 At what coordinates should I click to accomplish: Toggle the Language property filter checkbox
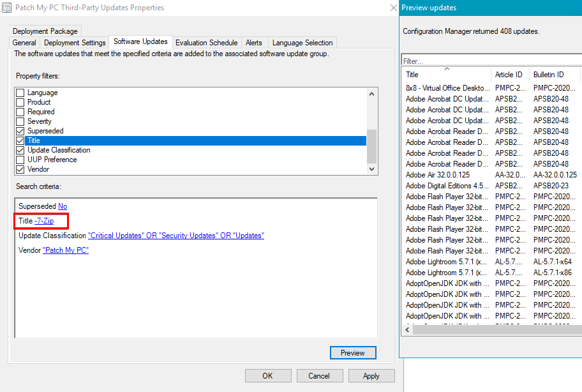pyautogui.click(x=20, y=93)
